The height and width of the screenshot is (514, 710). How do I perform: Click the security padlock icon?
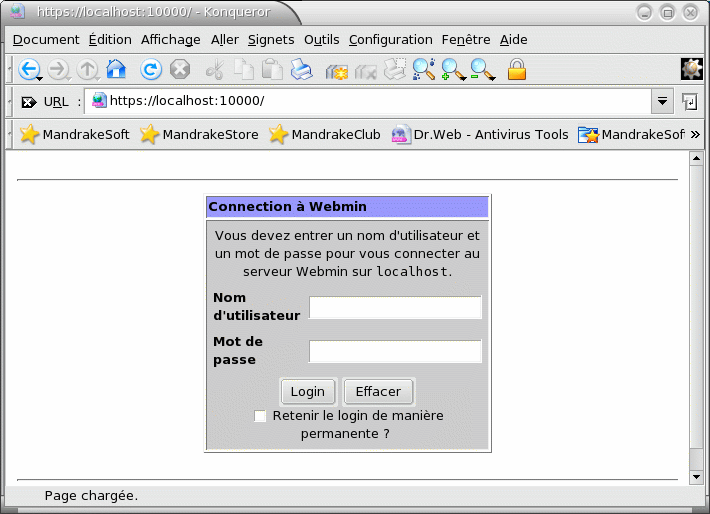(x=517, y=69)
